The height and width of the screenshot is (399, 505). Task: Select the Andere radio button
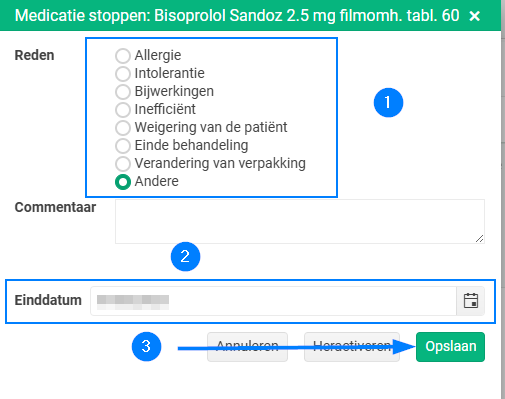[x=123, y=182]
